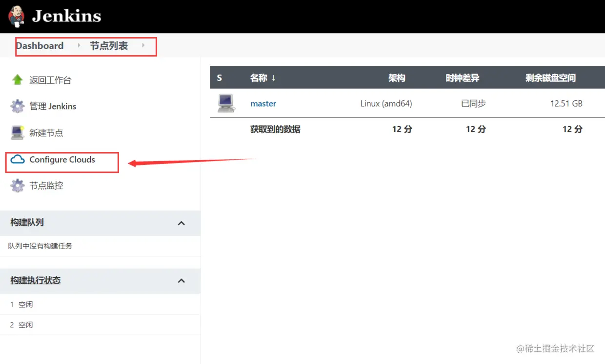Viewport: 605px width, 364px height.
Task: Open 管理 Jenkins link
Action: [x=53, y=106]
